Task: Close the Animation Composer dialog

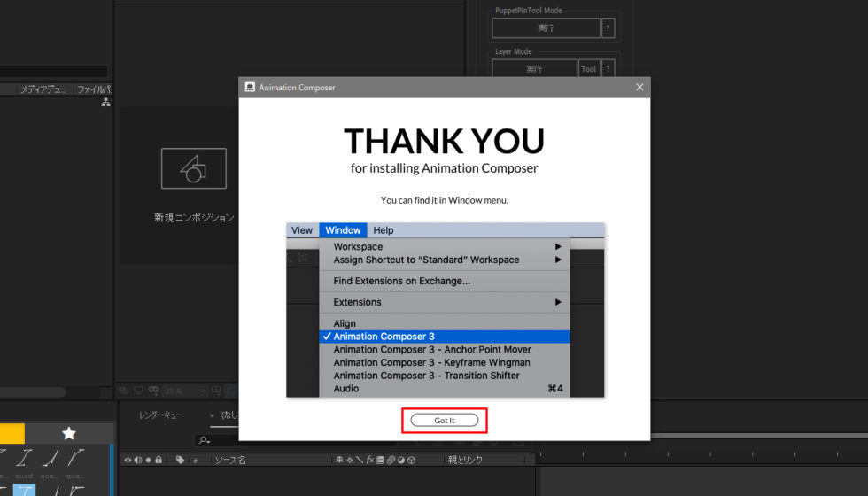Action: click(x=639, y=87)
